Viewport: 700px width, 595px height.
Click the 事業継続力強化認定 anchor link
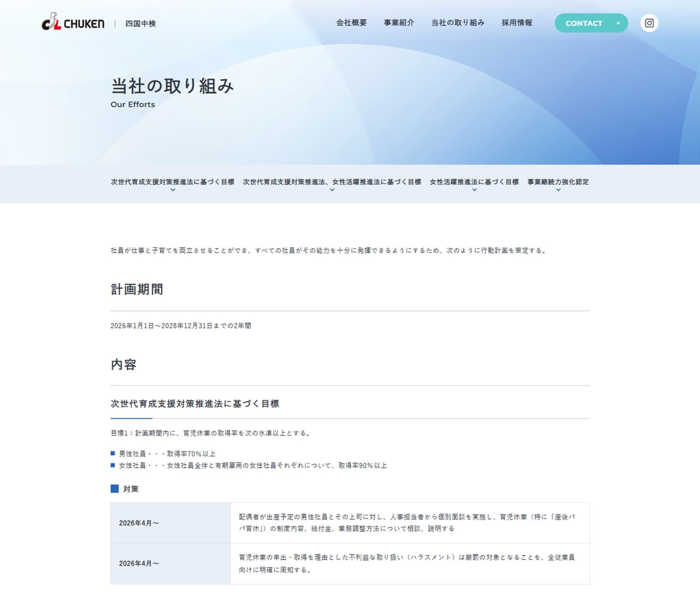557,182
